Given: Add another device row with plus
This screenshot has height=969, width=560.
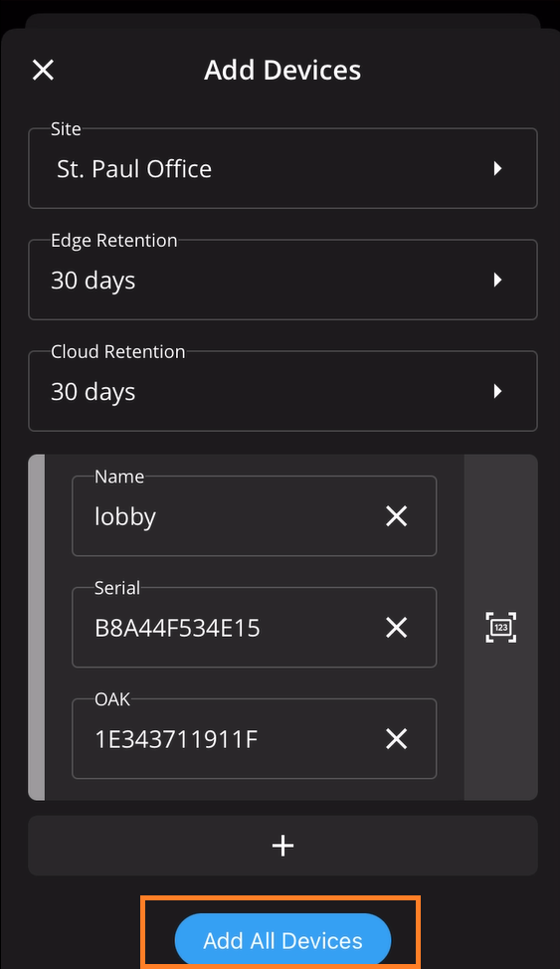Looking at the screenshot, I should 283,846.
